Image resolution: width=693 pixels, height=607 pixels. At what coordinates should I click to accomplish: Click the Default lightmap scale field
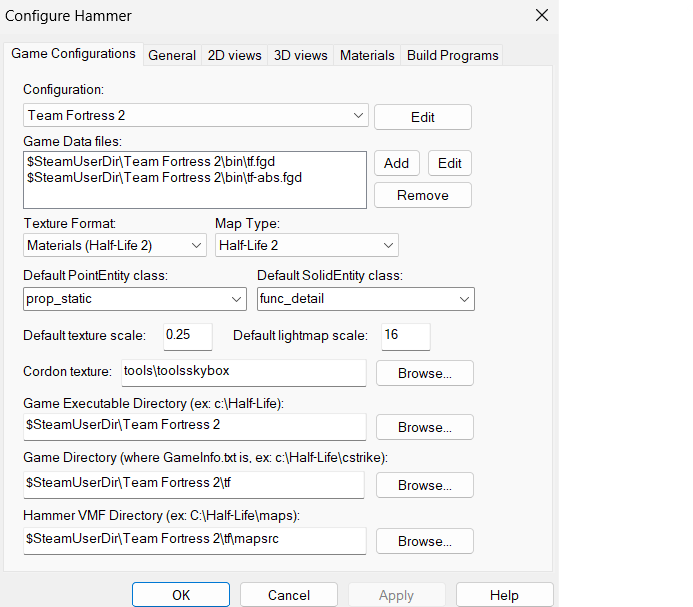pos(406,336)
